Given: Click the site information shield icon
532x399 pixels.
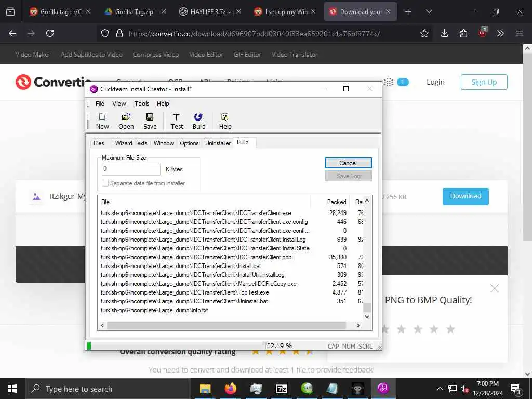Looking at the screenshot, I should (x=105, y=33).
